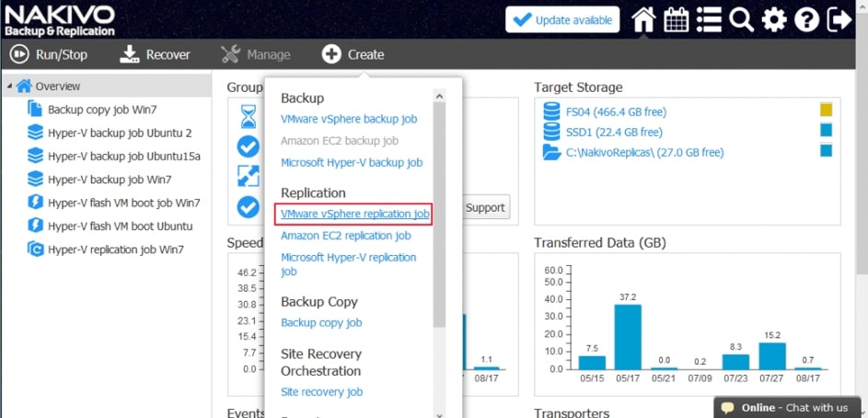Click the Home dashboard icon
This screenshot has width=868, height=418.
643,19
